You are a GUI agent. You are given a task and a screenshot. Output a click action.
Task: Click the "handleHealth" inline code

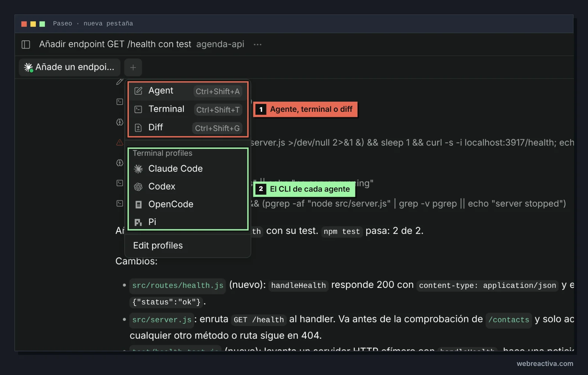point(298,285)
